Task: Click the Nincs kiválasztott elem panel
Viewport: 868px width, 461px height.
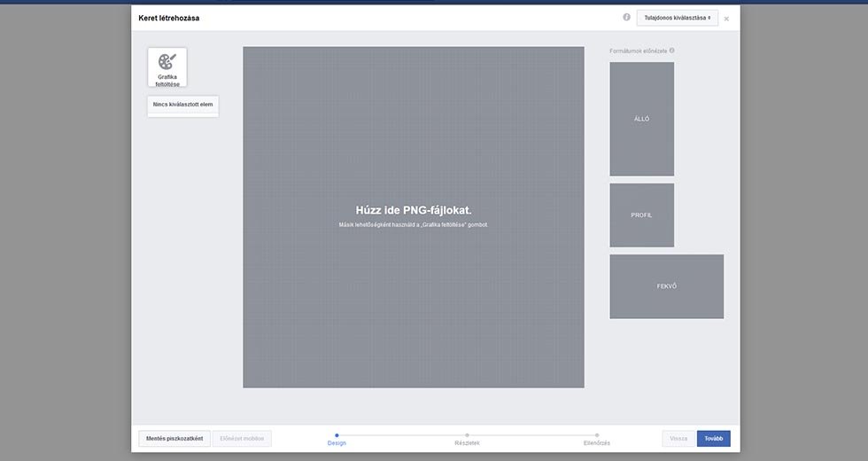Action: (182, 105)
